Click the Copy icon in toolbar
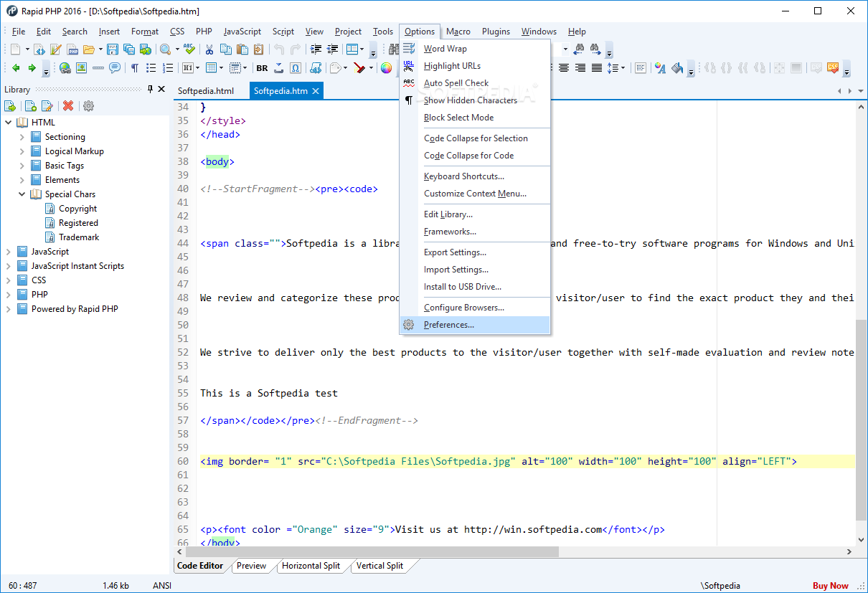 pyautogui.click(x=226, y=49)
